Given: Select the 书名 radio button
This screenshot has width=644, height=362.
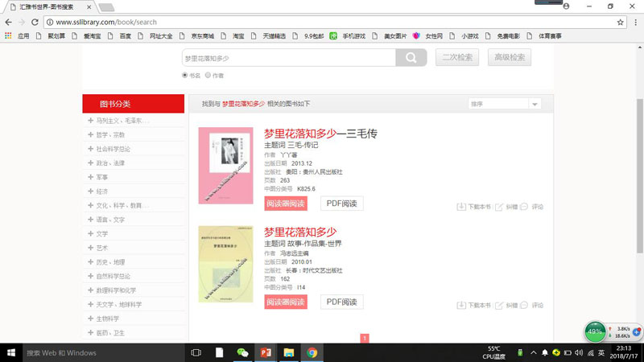Looking at the screenshot, I should 185,75.
